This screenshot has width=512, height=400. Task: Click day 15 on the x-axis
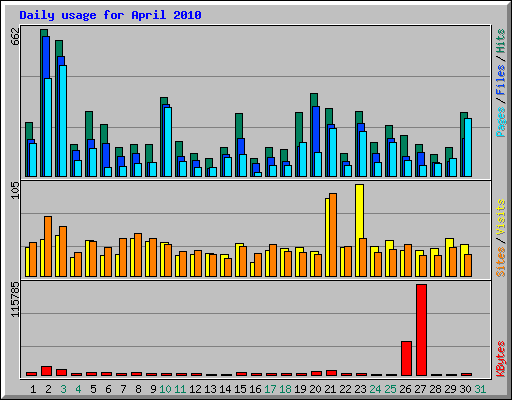(240, 389)
